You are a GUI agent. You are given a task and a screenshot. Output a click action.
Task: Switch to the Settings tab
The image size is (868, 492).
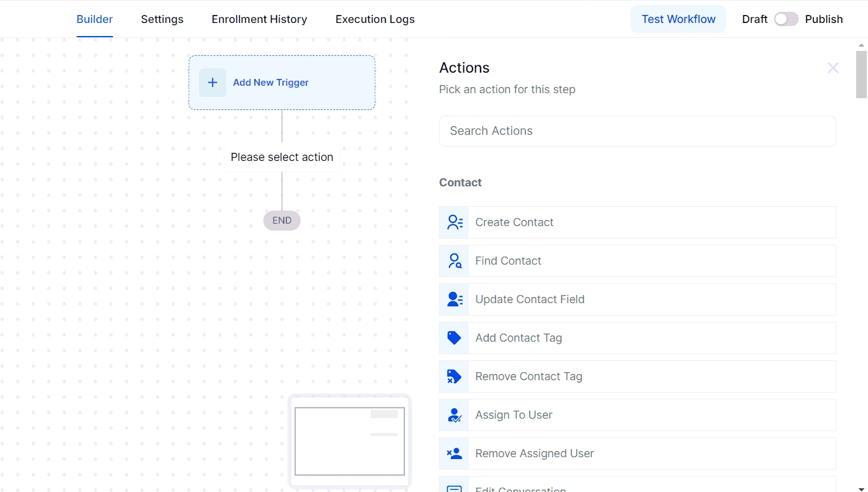click(162, 19)
